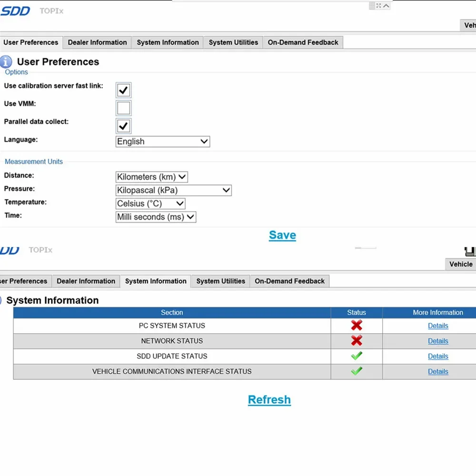Click the grid icon in top toolbar

372,6
